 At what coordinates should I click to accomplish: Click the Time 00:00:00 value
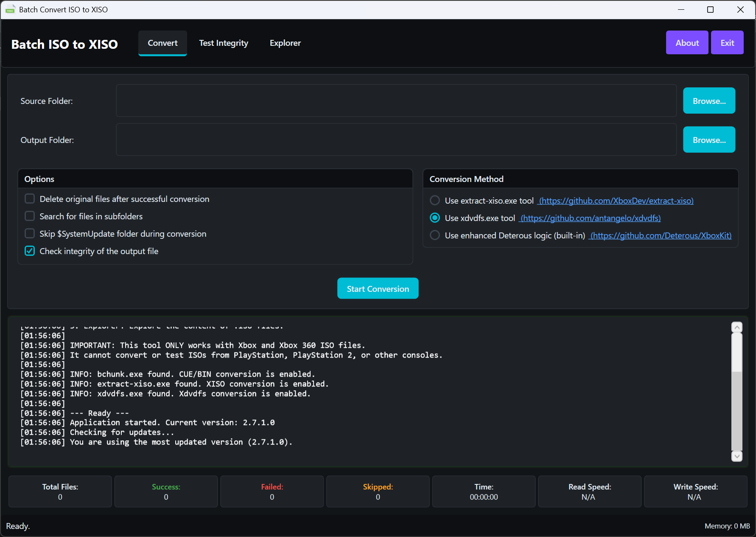(x=484, y=497)
